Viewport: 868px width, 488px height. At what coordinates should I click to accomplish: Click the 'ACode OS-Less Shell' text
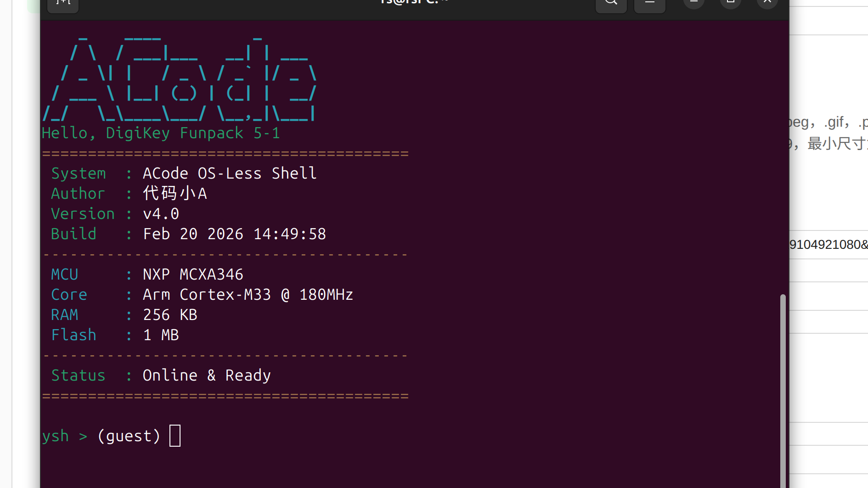230,174
